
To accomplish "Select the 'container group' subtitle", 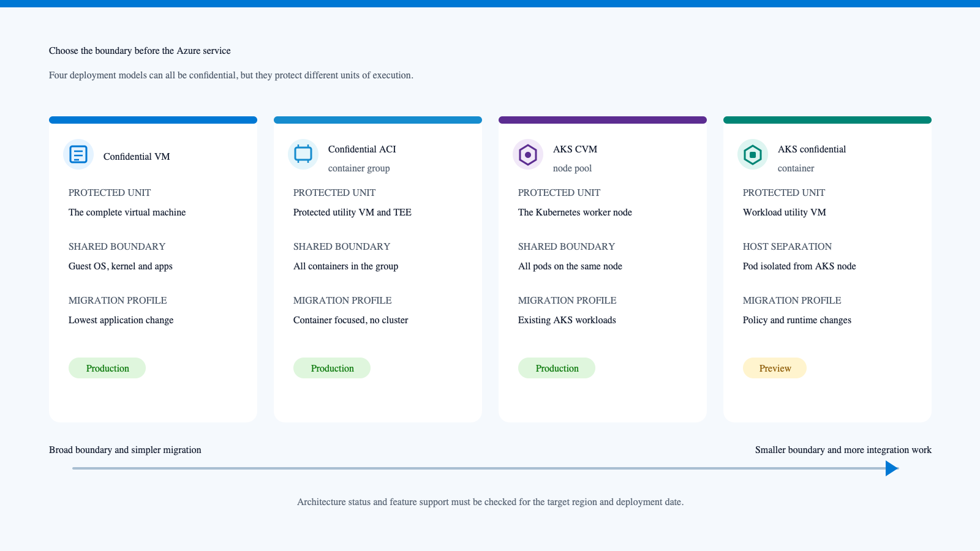I will click(x=359, y=168).
